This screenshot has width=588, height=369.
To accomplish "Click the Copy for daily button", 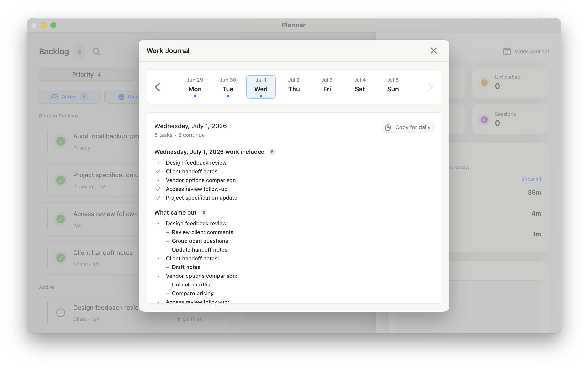I will coord(408,127).
